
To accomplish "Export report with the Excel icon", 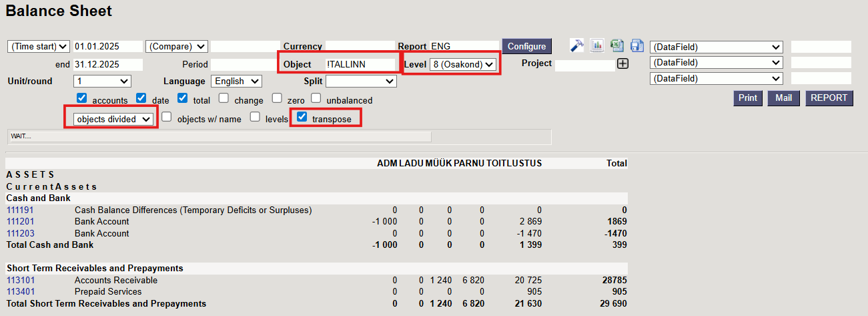I will point(617,45).
